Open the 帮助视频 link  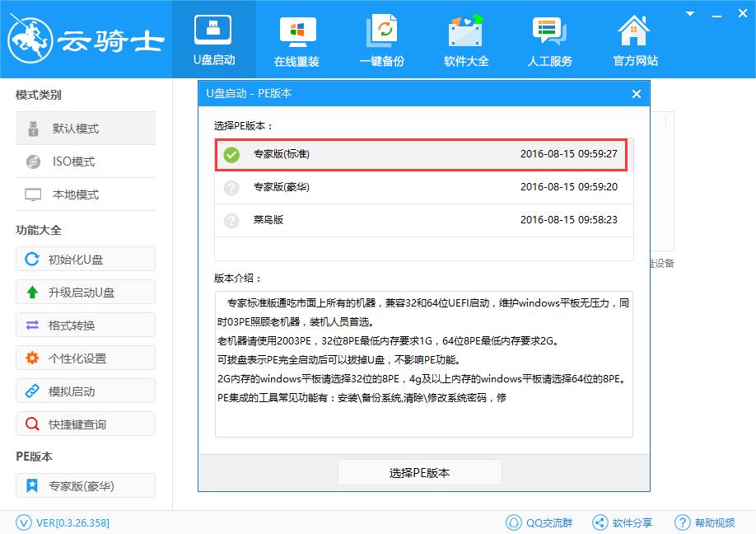[715, 523]
